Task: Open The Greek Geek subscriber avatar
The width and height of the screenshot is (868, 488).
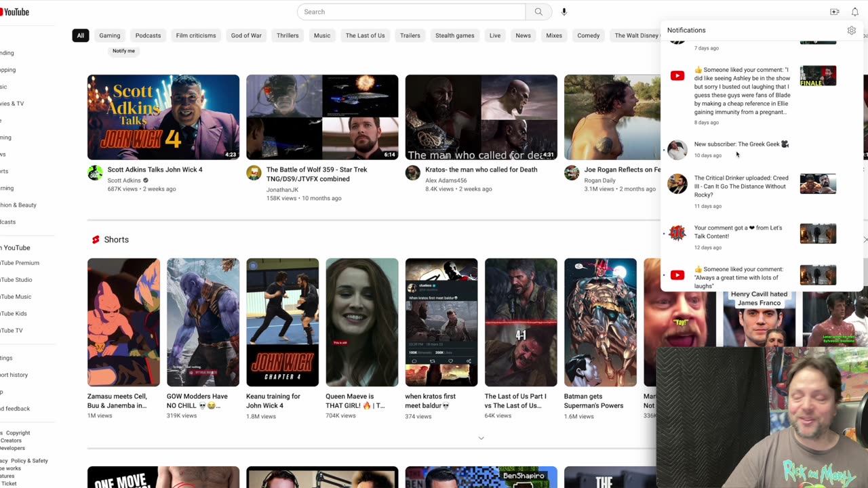Action: (x=677, y=149)
